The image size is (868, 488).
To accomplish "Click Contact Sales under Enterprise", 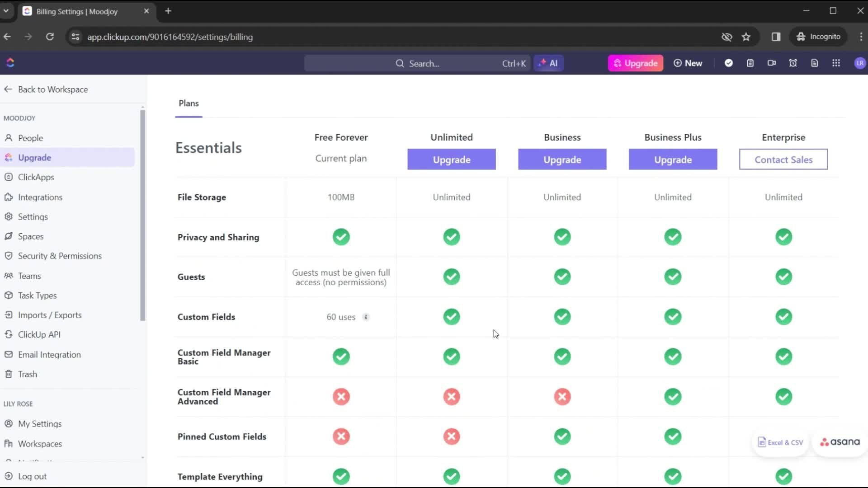I will pos(783,160).
